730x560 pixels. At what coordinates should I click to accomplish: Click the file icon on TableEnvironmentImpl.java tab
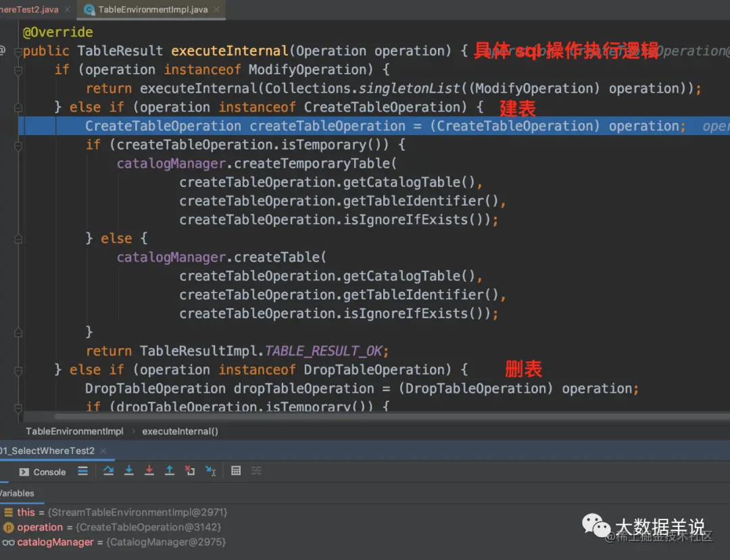(89, 9)
